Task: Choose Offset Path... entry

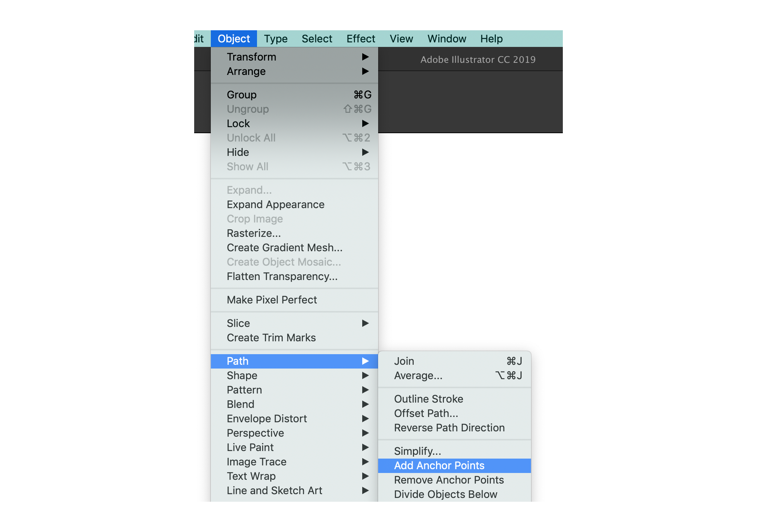Action: (x=426, y=413)
